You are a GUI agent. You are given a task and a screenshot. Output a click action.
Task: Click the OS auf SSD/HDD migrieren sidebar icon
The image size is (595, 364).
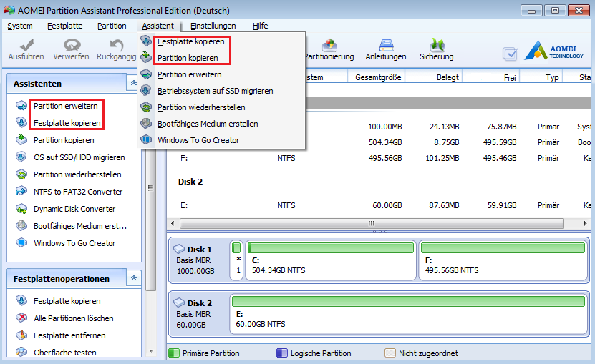click(x=21, y=157)
